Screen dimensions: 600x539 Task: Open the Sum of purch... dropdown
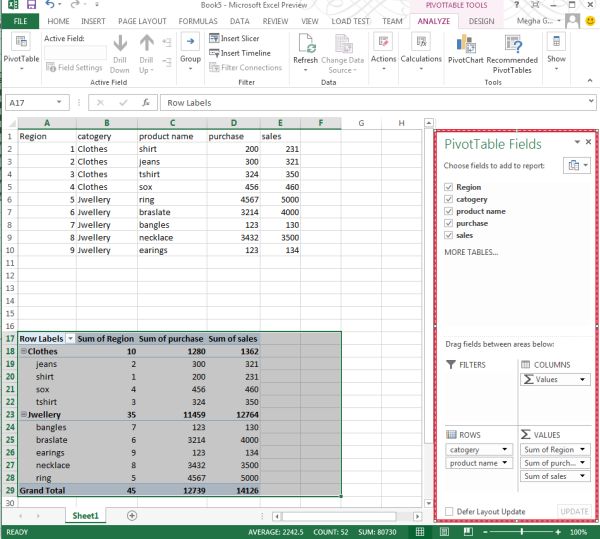[x=582, y=463]
